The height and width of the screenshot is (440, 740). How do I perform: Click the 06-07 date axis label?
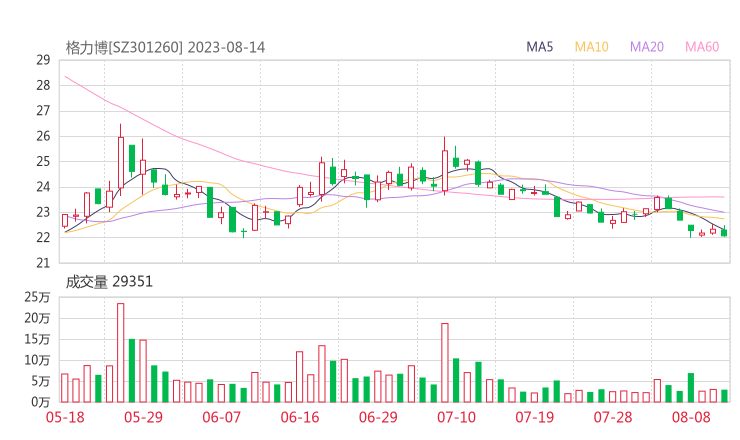221,417
